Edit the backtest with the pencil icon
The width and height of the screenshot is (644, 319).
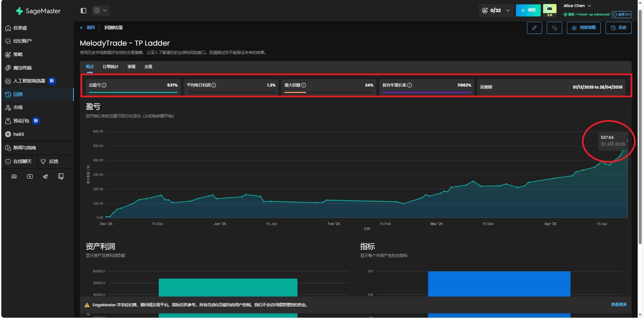[x=534, y=28]
